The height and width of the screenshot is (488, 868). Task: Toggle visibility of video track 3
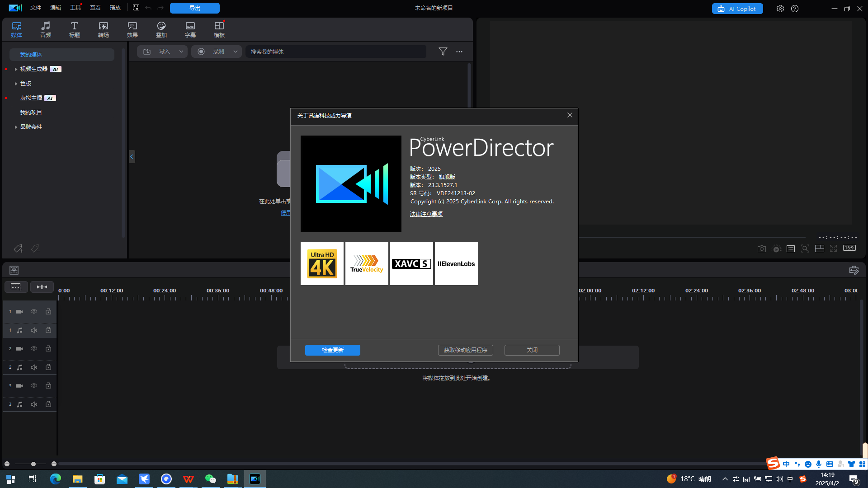(34, 386)
